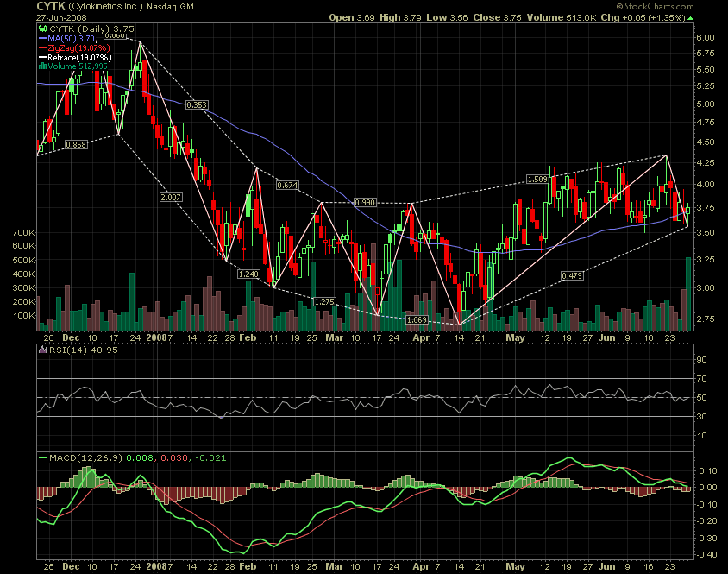Click the red line marker next to ZigZag
728x574 pixels.
pos(43,47)
